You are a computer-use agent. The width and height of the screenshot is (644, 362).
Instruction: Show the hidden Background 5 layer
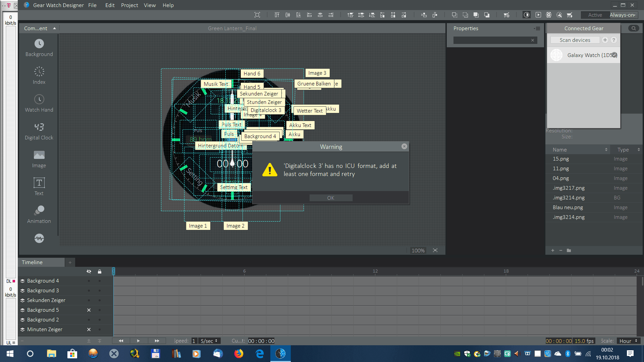coord(89,310)
